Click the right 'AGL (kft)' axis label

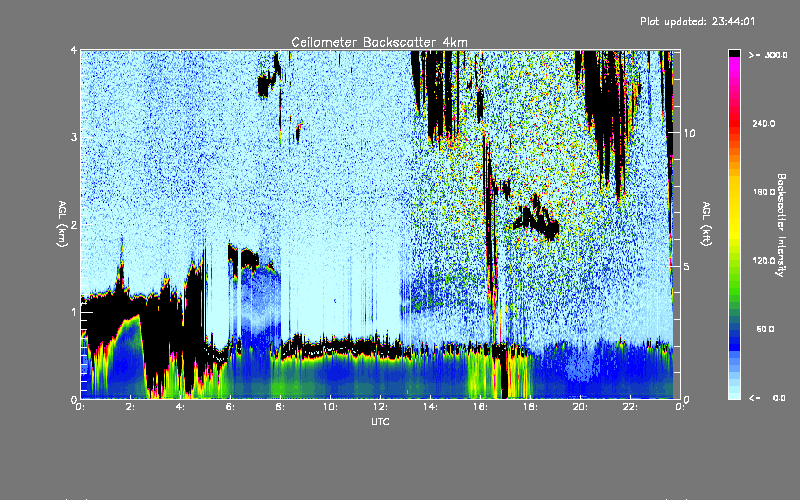706,224
